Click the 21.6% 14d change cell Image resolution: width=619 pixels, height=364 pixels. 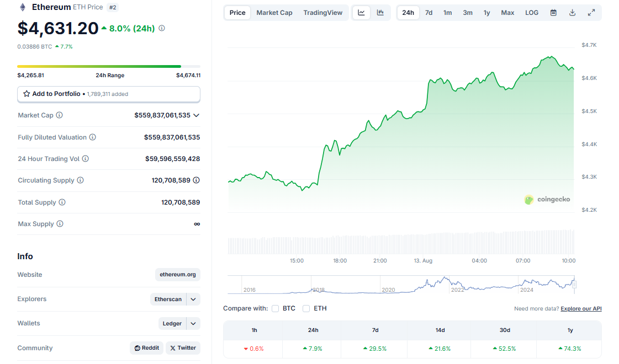[x=440, y=349]
